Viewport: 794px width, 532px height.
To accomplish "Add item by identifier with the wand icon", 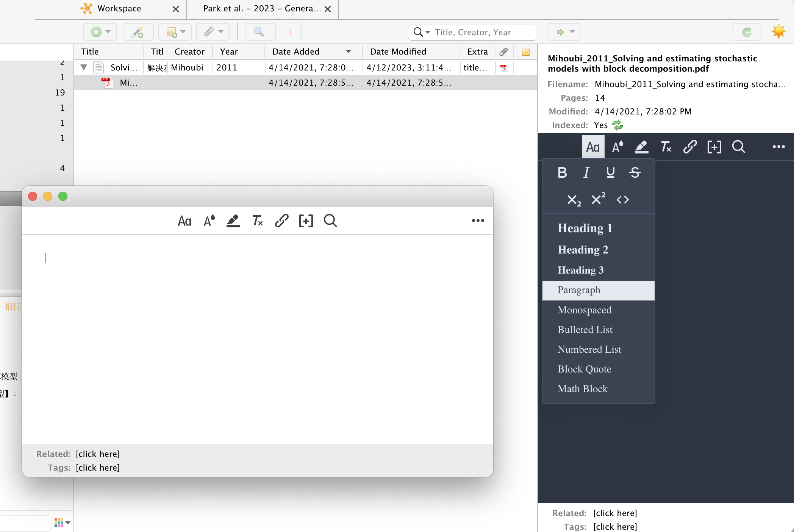I will [138, 32].
